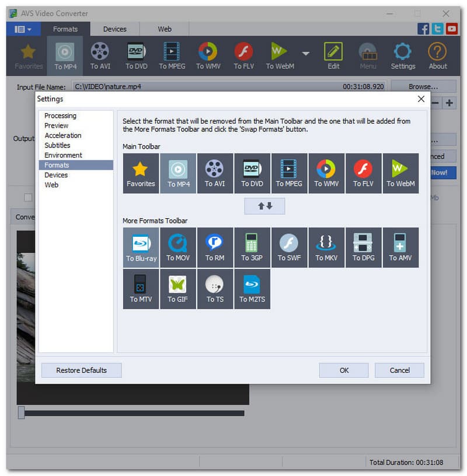Click the Menu item in main toolbar
The image size is (467, 476).
(x=368, y=56)
